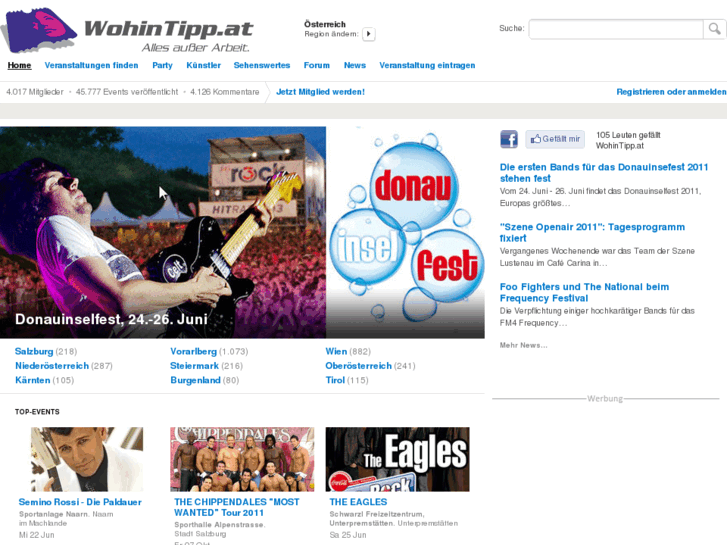Open Tirol region events
The height and width of the screenshot is (545, 727).
tap(335, 380)
